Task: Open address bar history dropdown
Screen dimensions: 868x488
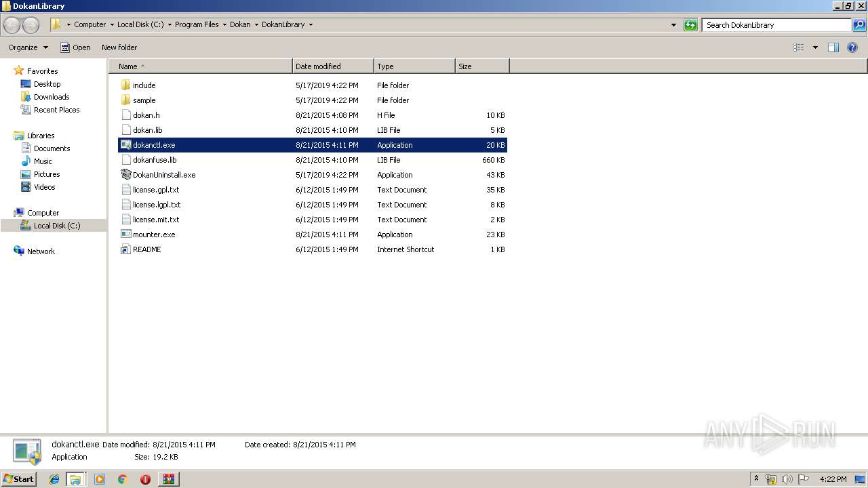Action: 673,25
